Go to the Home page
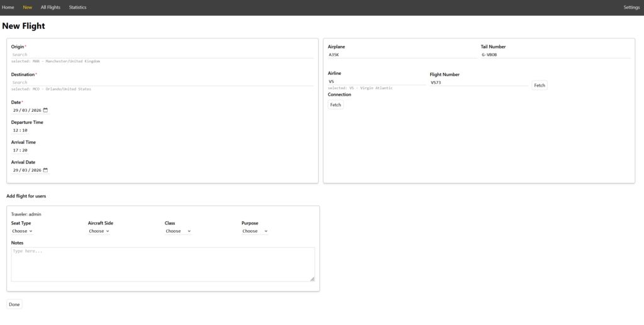644x325 pixels. (8, 7)
